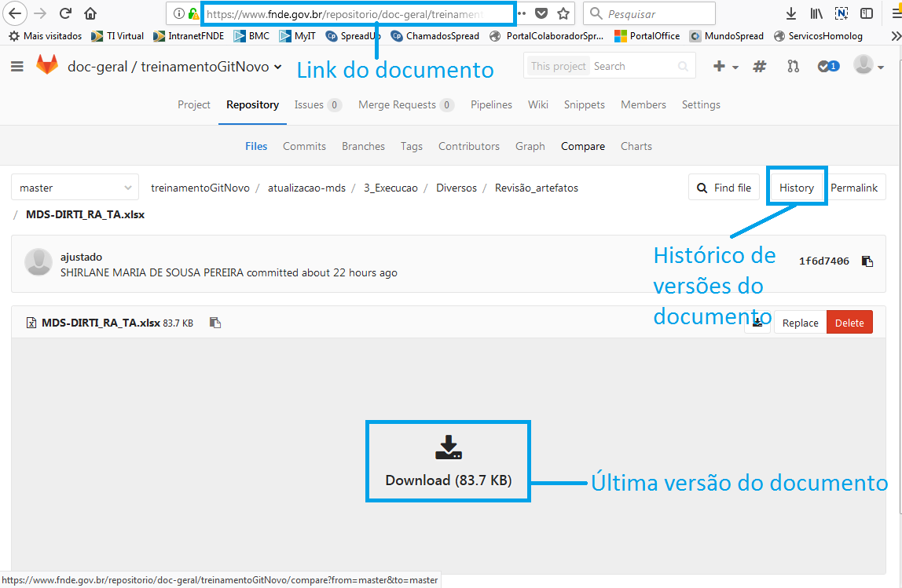Open the Pipelines section
The width and height of the screenshot is (902, 588).
[491, 104]
